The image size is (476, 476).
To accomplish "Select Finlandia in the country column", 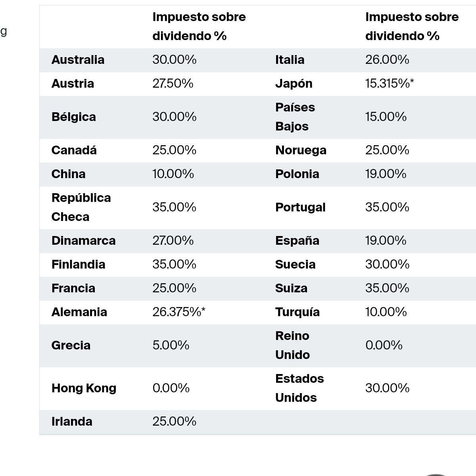I will [x=78, y=265].
